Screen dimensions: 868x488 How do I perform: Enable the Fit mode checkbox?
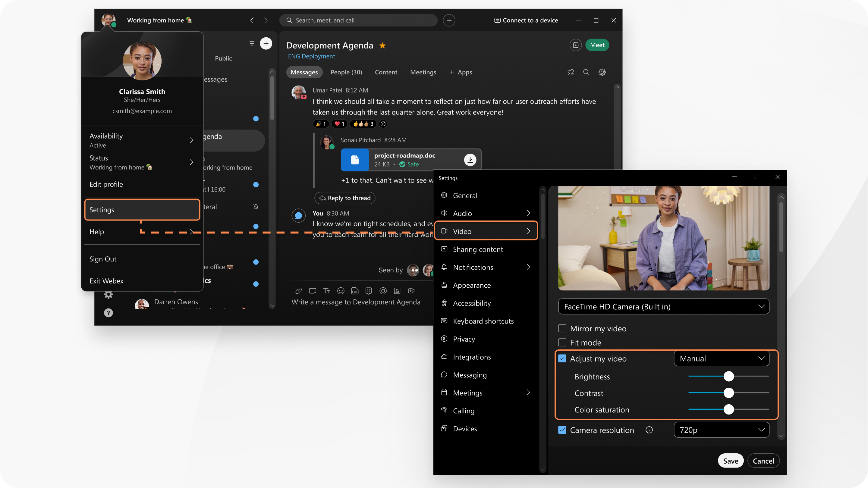click(561, 342)
